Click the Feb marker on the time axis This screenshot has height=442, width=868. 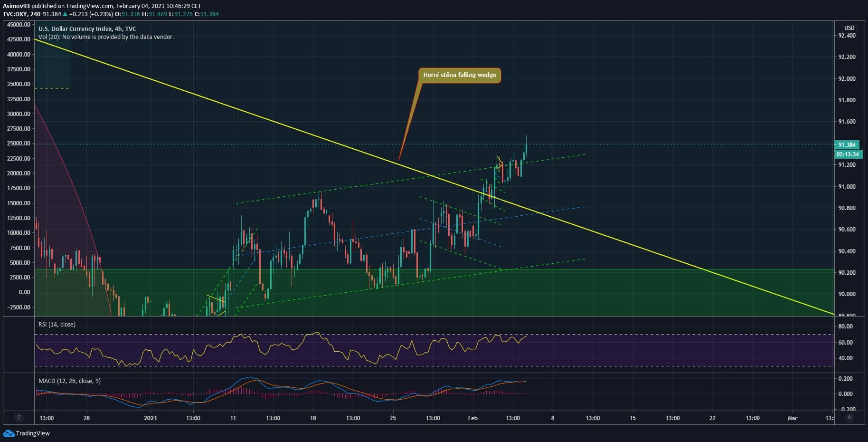472,418
